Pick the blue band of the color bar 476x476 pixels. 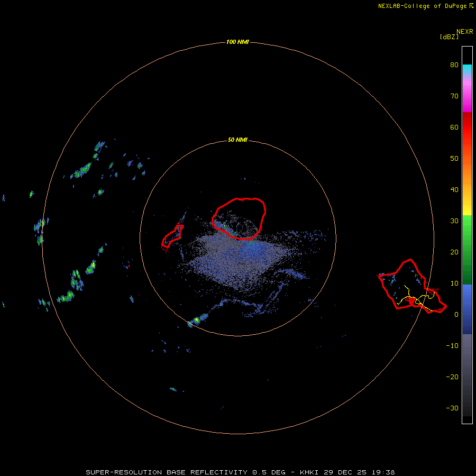467,309
